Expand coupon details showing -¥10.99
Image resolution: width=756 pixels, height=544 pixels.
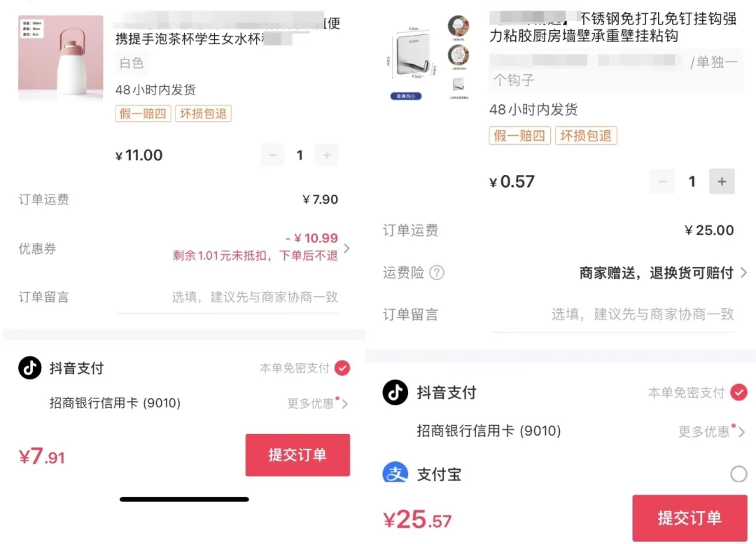[346, 249]
